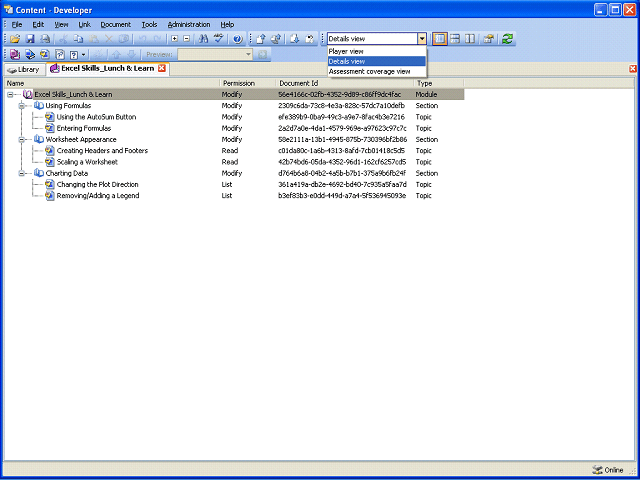Sort by the Permission column header
The height and width of the screenshot is (480, 640).
[x=248, y=83]
